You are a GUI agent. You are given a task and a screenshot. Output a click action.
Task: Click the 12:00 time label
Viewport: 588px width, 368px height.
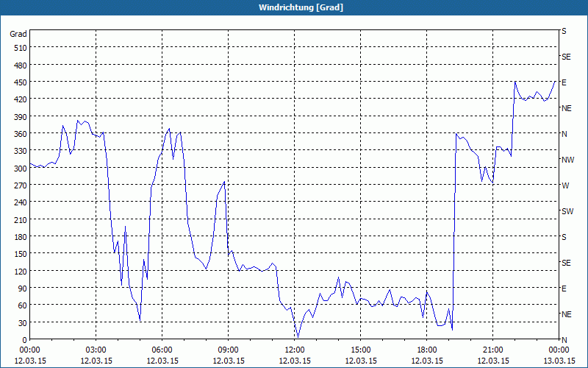(295, 350)
